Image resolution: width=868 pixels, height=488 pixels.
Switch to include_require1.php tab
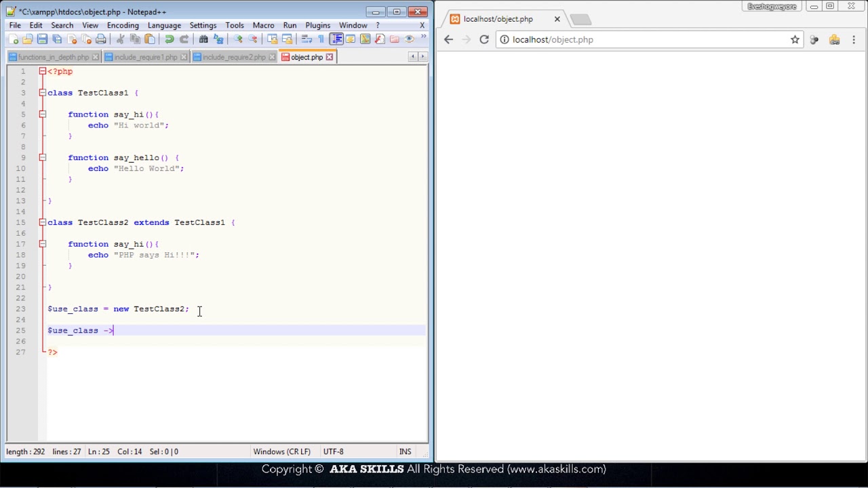tap(145, 57)
